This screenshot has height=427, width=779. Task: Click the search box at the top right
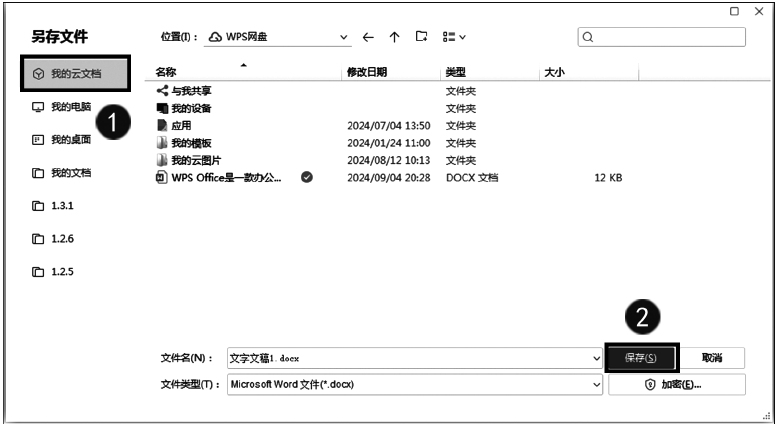point(662,38)
